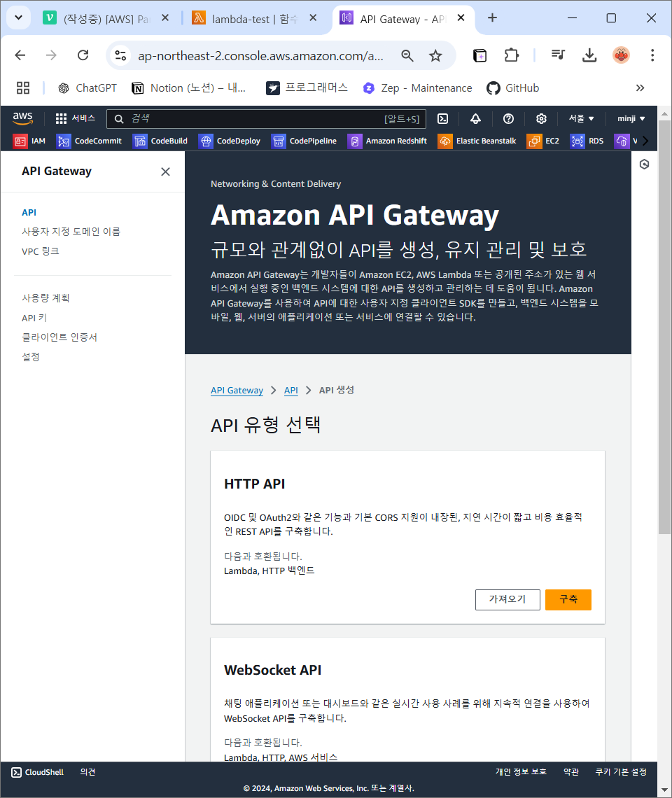
Task: Close the API Gateway side navigation panel
Action: 165,171
